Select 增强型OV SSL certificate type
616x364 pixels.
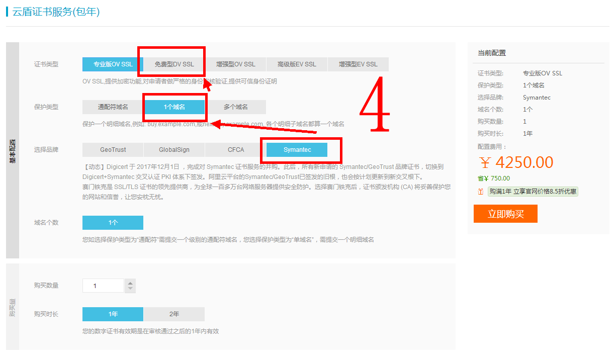click(235, 64)
